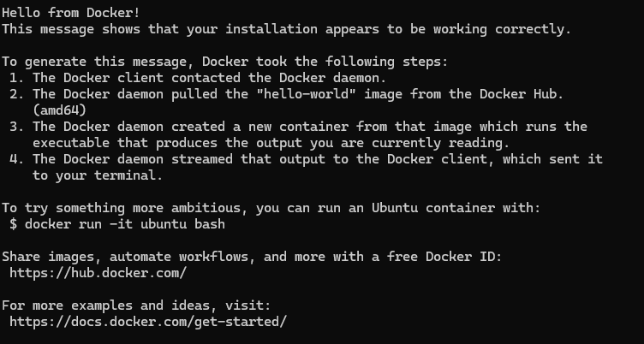Click the "executable that produces the output" line
Screen dimensions: 644x344
coord(271,143)
